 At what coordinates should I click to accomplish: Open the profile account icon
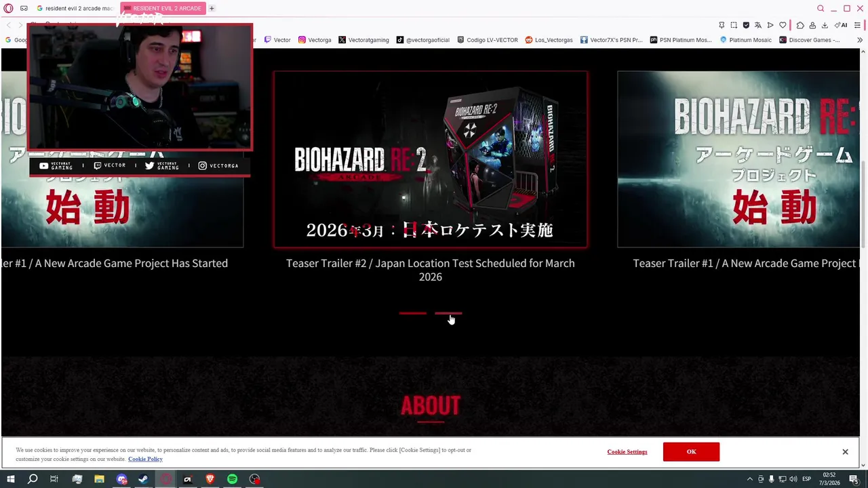coord(812,25)
